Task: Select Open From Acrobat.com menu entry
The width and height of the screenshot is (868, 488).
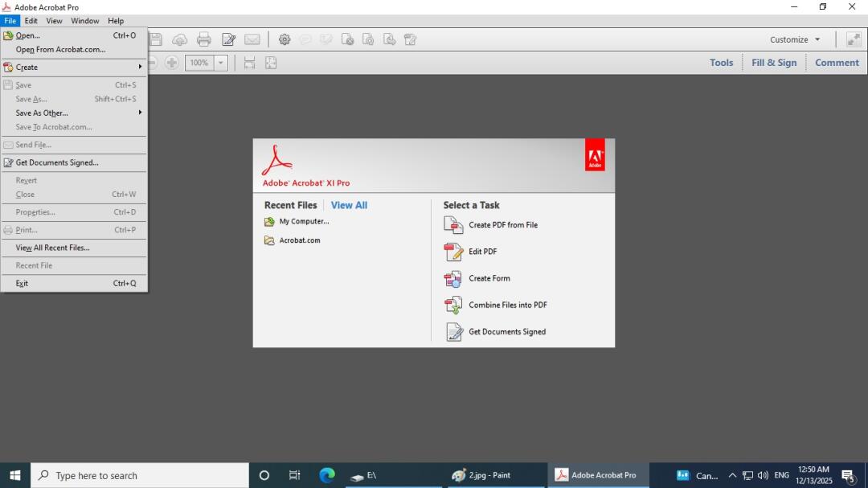Action: coord(74,49)
